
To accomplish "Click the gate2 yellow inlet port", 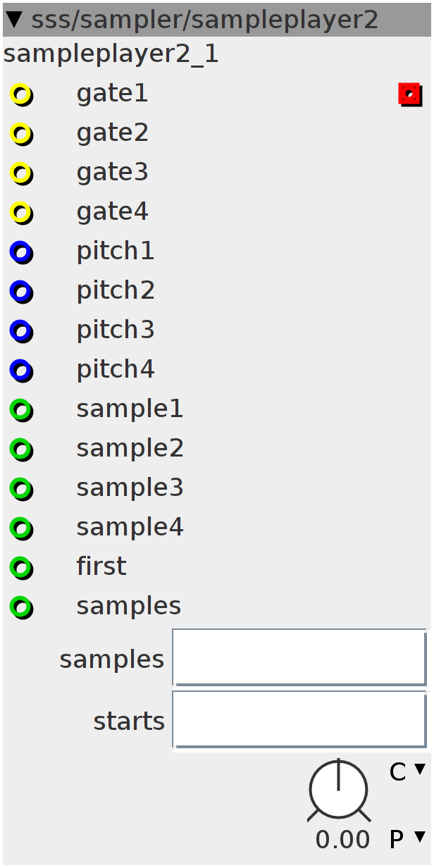I will click(x=21, y=133).
